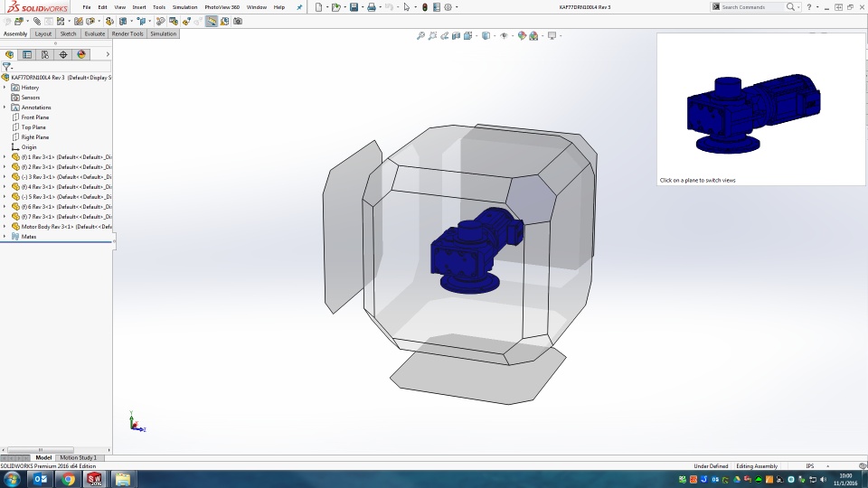The height and width of the screenshot is (488, 868).
Task: Click the Previous View icon
Action: point(444,35)
